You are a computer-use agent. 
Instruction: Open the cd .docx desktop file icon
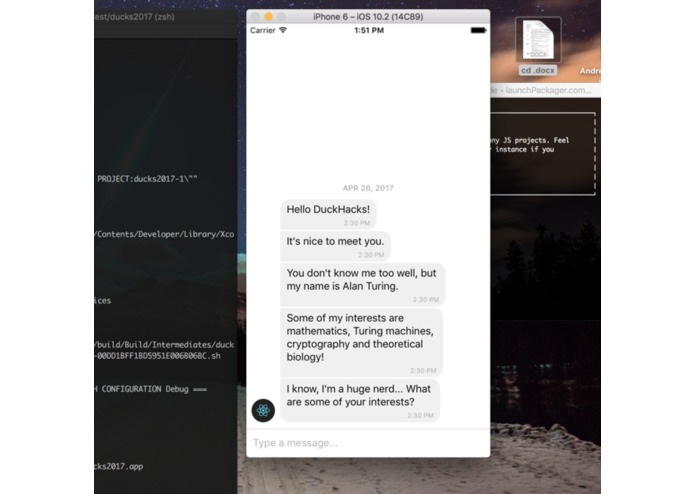pyautogui.click(x=538, y=40)
